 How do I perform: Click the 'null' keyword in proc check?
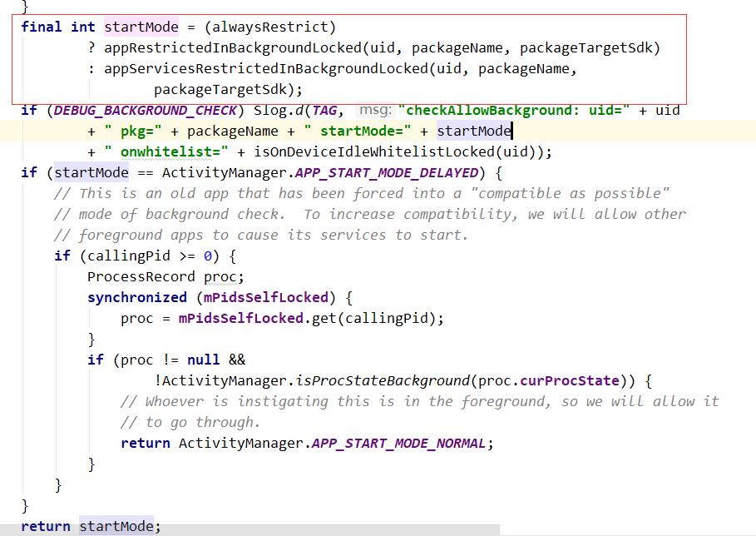tap(204, 360)
